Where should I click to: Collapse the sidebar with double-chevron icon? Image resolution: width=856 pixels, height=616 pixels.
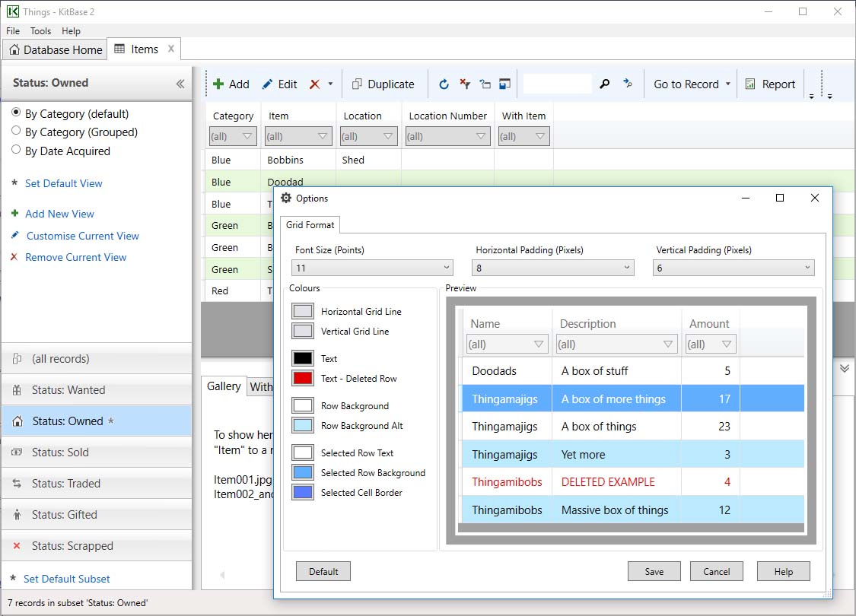coord(180,84)
